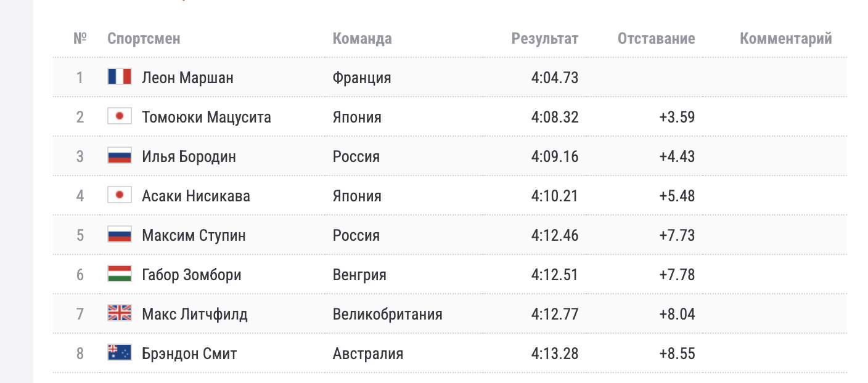This screenshot has width=868, height=383.
Task: Click the +7.78 gap value for Зомбори
Action: 677,275
